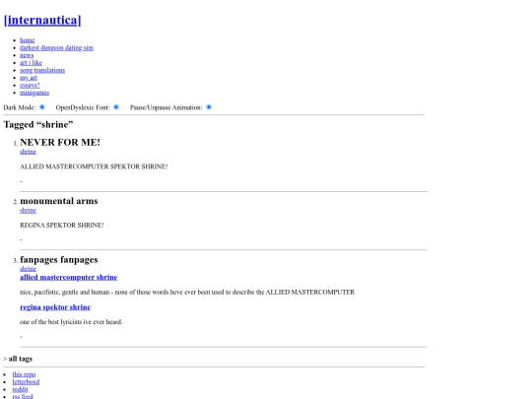View all tags link
The width and height of the screenshot is (532, 399).
tap(21, 359)
